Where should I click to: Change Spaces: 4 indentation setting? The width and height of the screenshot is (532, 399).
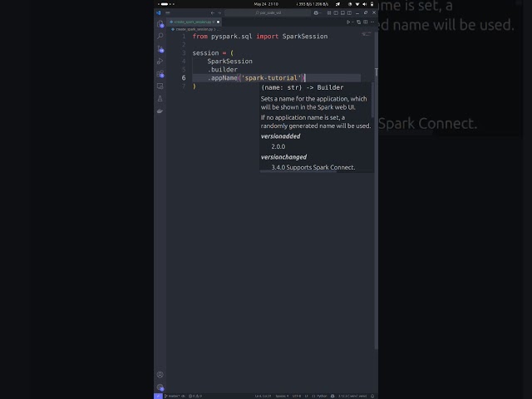pos(282,396)
